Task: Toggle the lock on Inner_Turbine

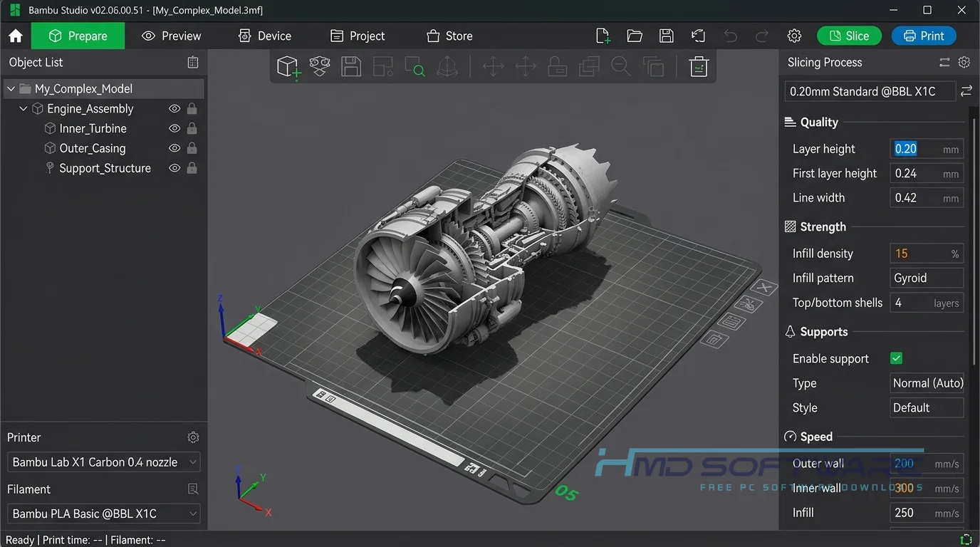Action: pos(192,129)
